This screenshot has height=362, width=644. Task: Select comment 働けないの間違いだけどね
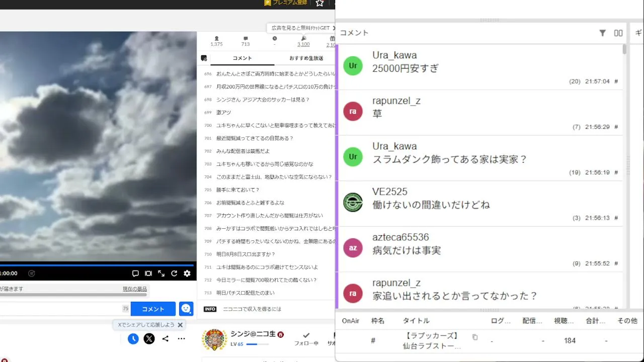[431, 205]
